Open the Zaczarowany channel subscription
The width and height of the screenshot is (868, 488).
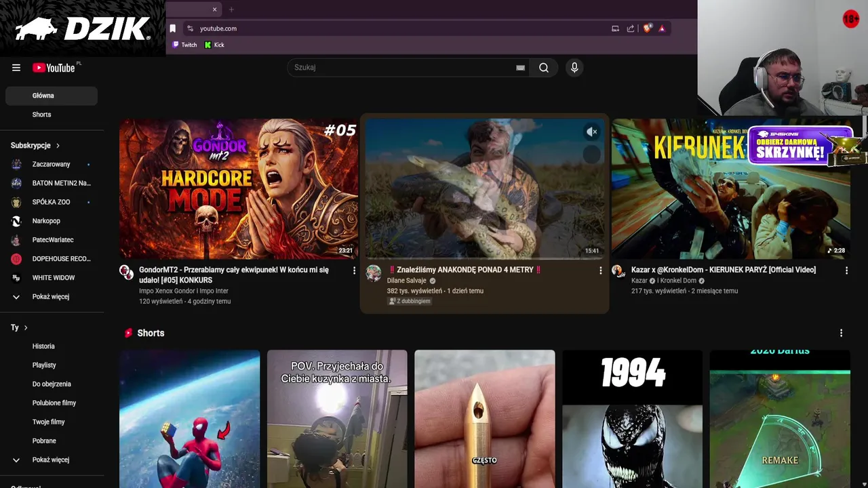[52, 164]
